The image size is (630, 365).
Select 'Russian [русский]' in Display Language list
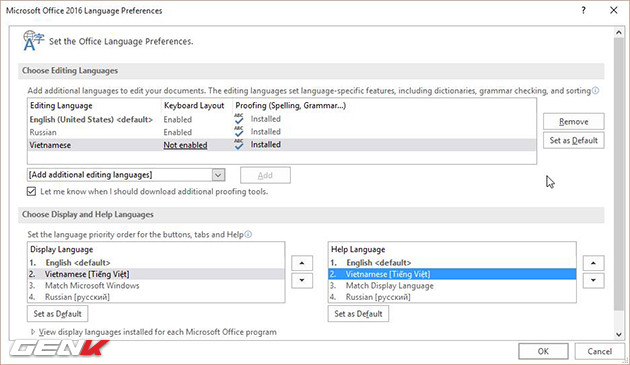point(156,297)
